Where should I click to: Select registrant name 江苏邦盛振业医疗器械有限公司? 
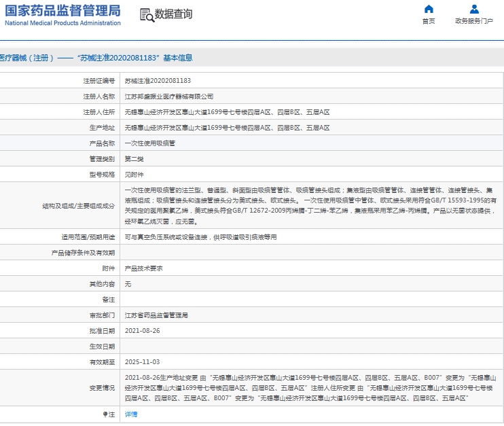(x=168, y=96)
